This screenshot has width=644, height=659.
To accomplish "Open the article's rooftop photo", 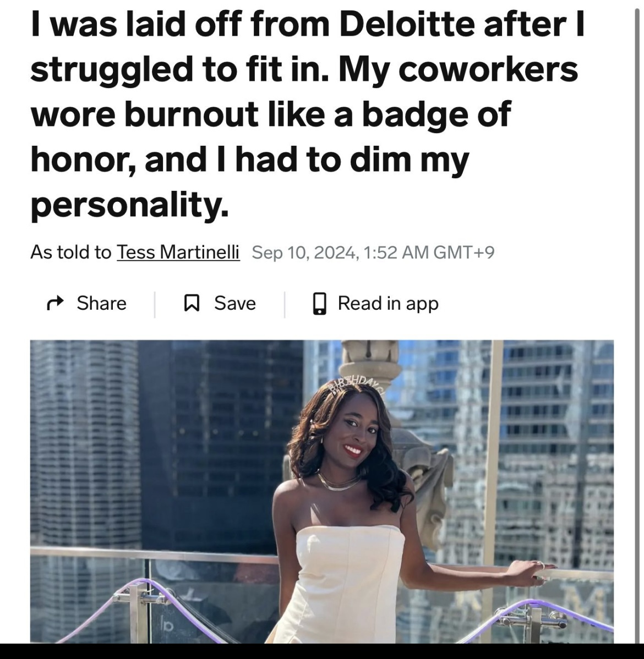I will (322, 491).
